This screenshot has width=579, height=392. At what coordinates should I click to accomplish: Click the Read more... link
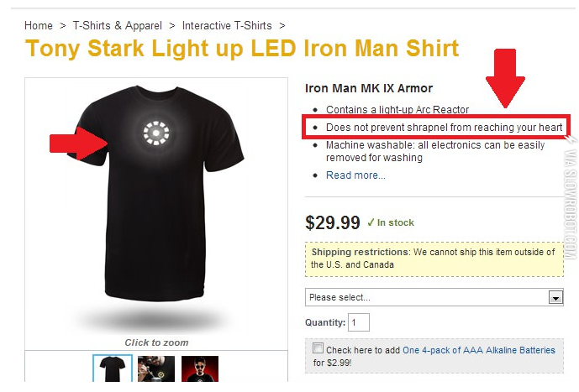[355, 175]
